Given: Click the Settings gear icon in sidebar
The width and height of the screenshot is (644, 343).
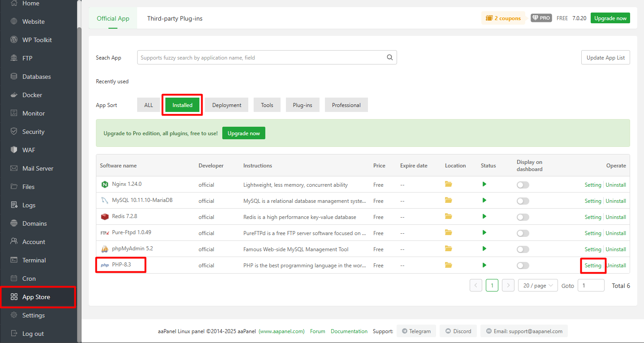Looking at the screenshot, I should pyautogui.click(x=14, y=315).
